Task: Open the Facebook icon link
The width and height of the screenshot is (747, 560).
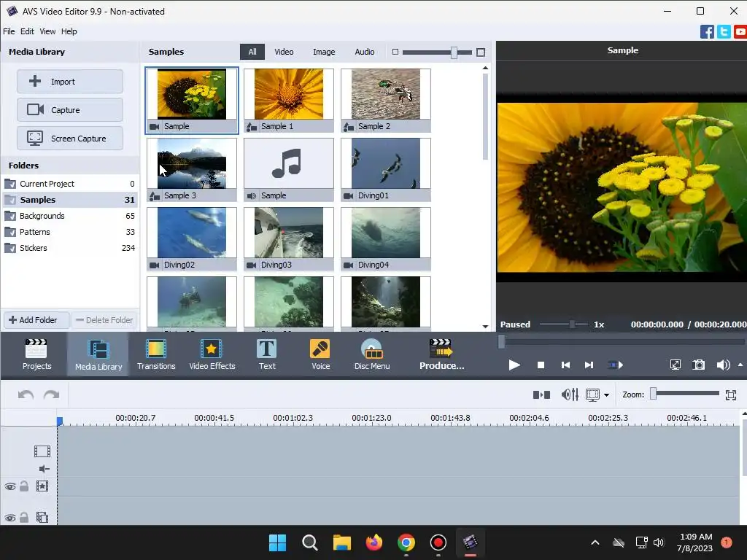Action: tap(707, 32)
